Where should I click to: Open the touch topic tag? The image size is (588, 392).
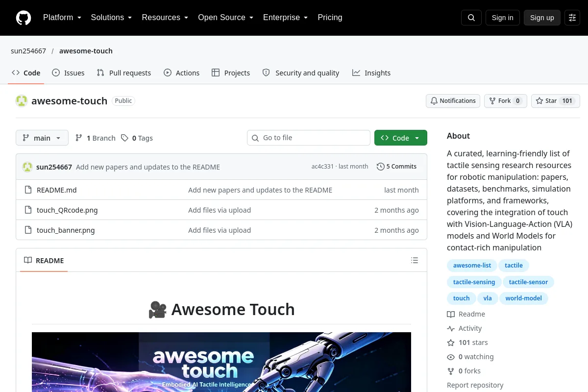coord(461,298)
